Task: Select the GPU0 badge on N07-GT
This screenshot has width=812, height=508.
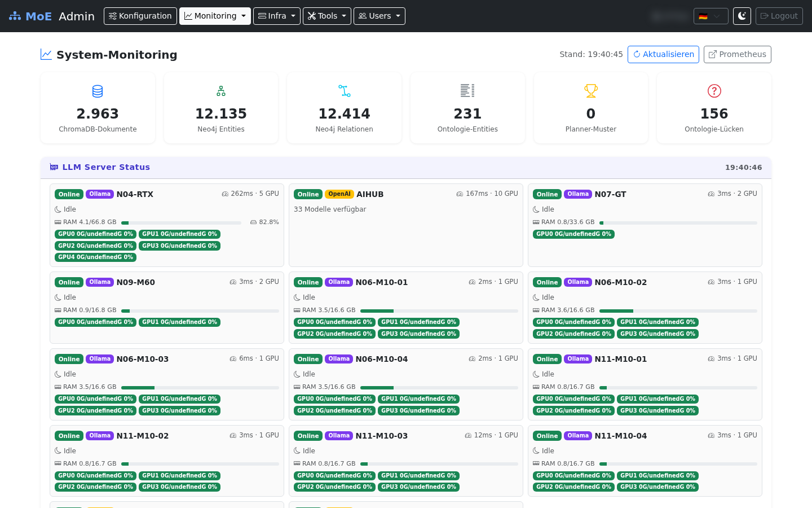Action: tap(574, 234)
